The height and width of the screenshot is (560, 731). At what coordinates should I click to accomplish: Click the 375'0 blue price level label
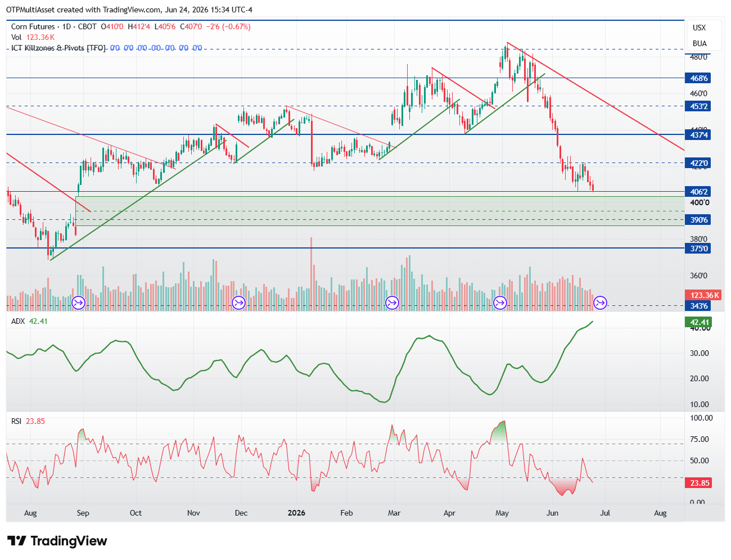click(698, 249)
